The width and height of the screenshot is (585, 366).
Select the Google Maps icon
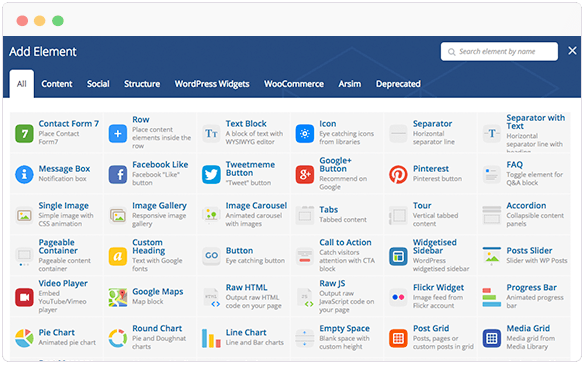(x=118, y=297)
